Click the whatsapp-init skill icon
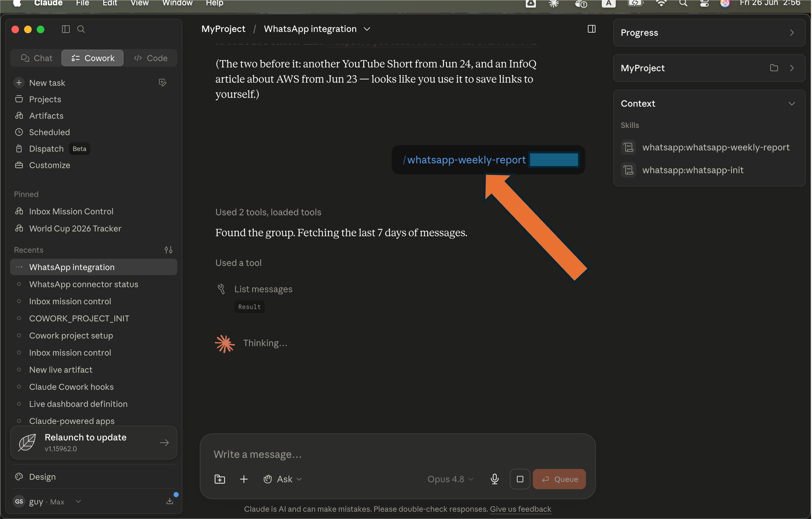Image resolution: width=812 pixels, height=519 pixels. point(629,170)
